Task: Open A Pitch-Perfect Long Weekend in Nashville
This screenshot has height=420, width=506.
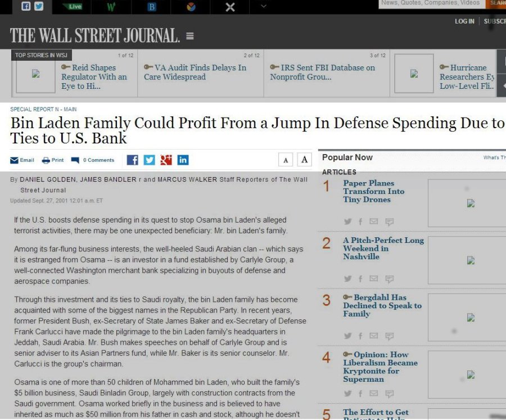Action: [x=383, y=249]
